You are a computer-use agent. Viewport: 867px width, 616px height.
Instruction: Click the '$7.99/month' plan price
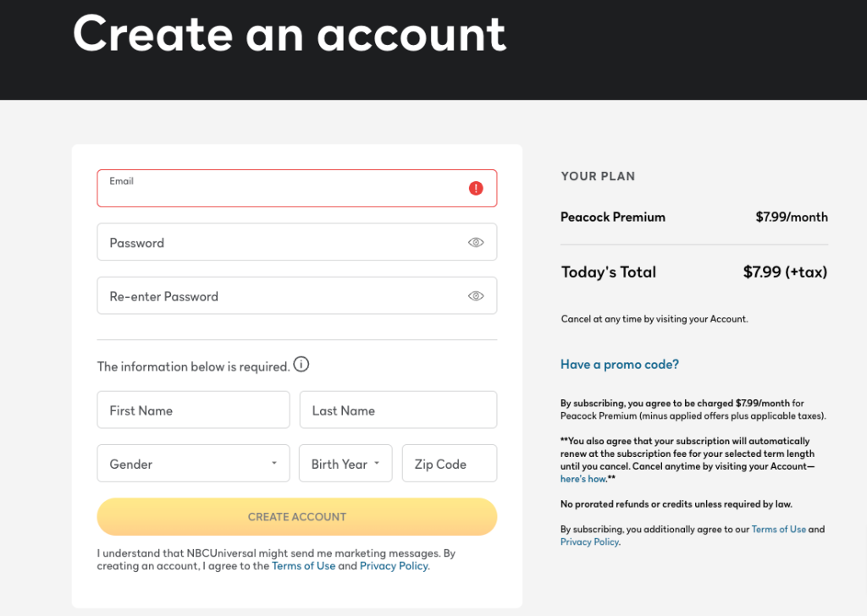tap(792, 217)
